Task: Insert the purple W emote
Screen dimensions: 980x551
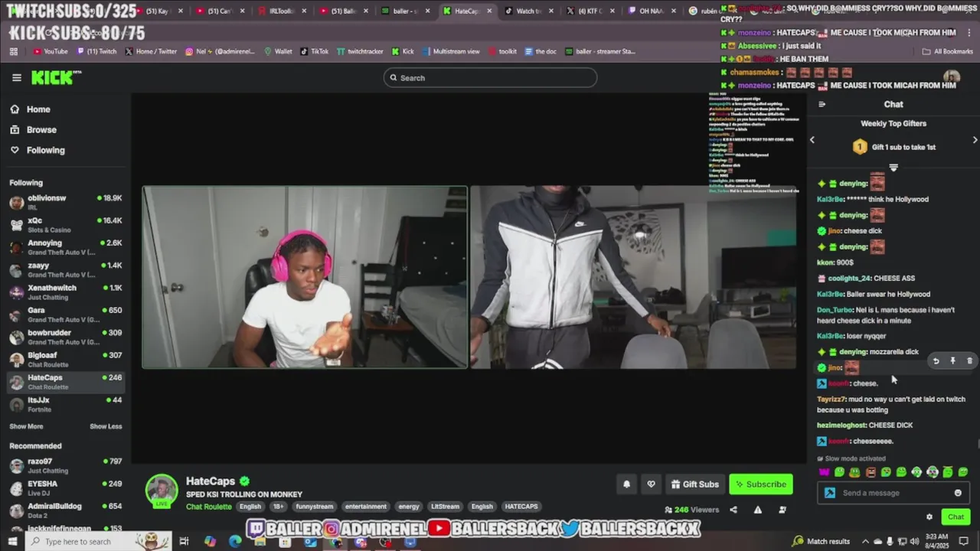Action: (x=824, y=472)
